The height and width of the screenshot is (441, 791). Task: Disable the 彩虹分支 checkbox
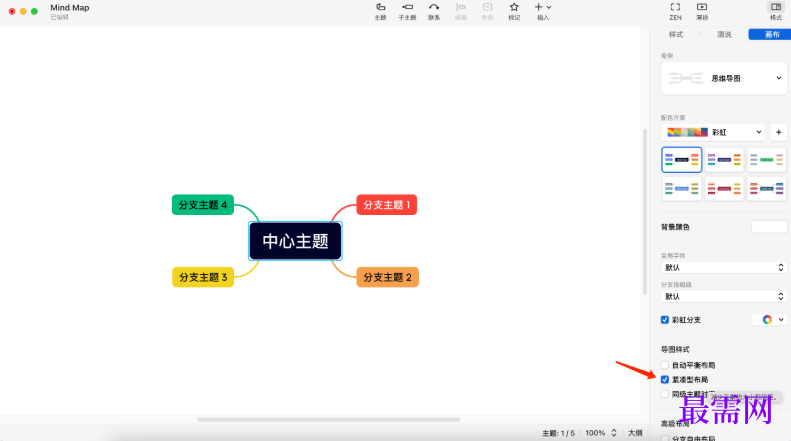(665, 320)
